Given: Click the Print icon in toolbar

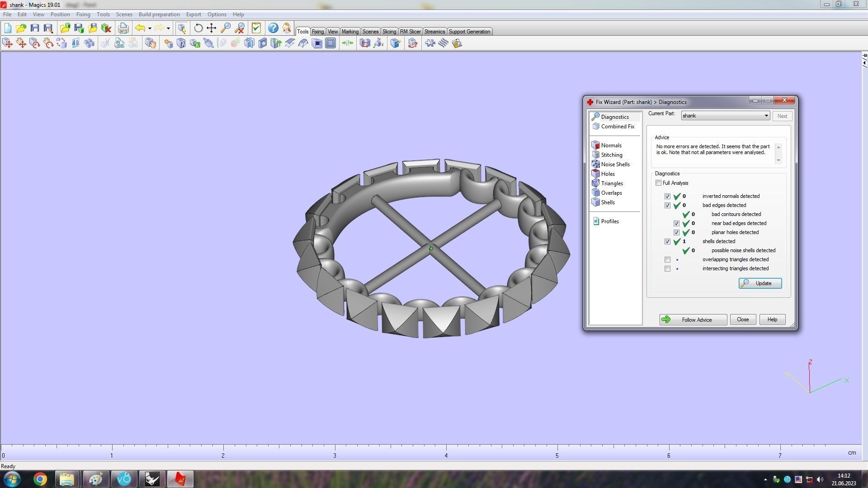Looking at the screenshot, I should tap(123, 28).
